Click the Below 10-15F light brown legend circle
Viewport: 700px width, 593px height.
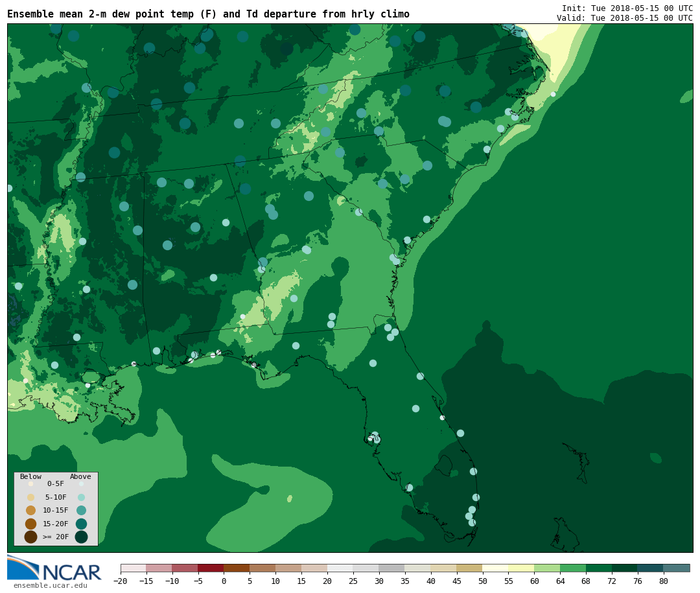(31, 511)
